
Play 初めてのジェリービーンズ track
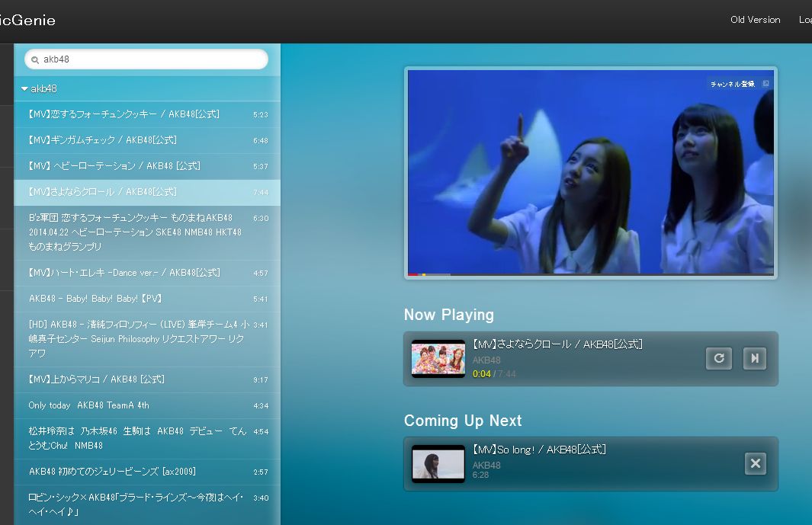pos(148,472)
